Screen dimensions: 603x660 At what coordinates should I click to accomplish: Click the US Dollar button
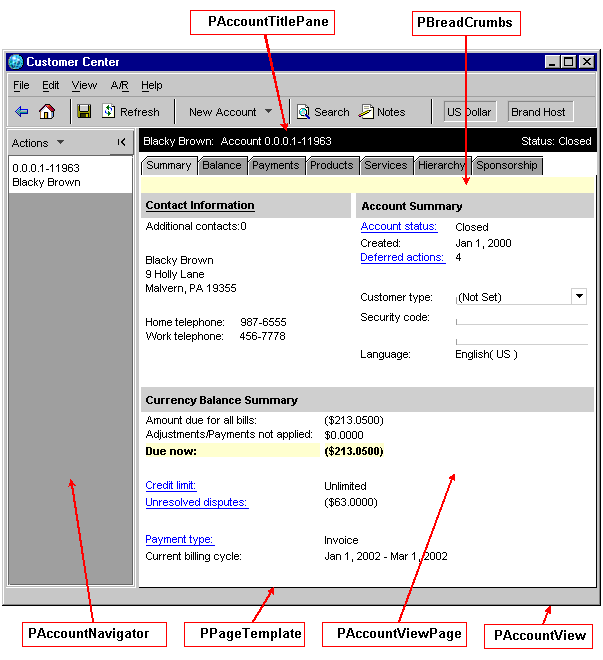[470, 112]
